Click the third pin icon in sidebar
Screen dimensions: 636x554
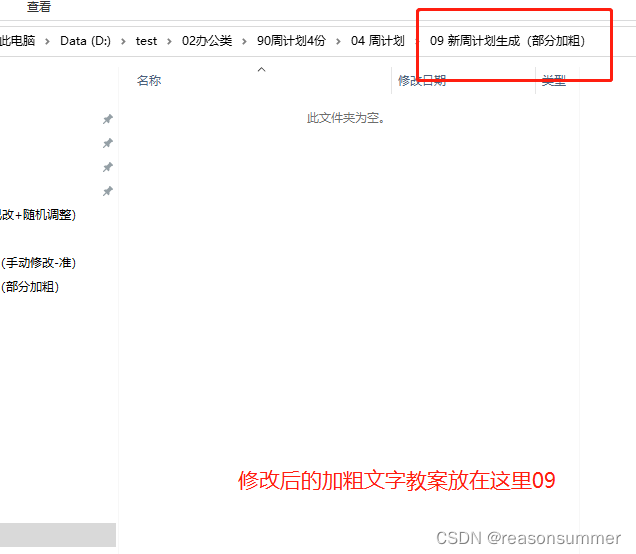pyautogui.click(x=107, y=167)
